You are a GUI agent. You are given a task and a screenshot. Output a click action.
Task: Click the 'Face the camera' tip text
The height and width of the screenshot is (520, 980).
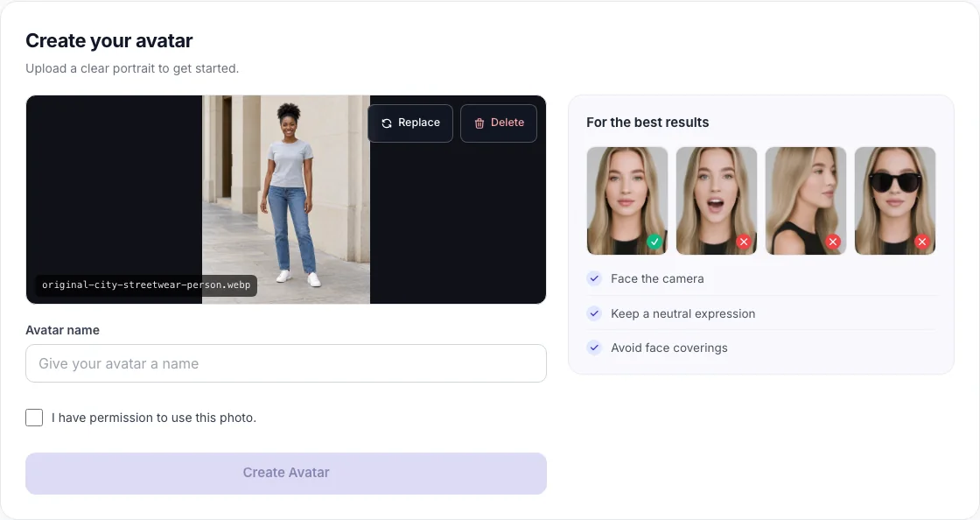[x=657, y=278]
